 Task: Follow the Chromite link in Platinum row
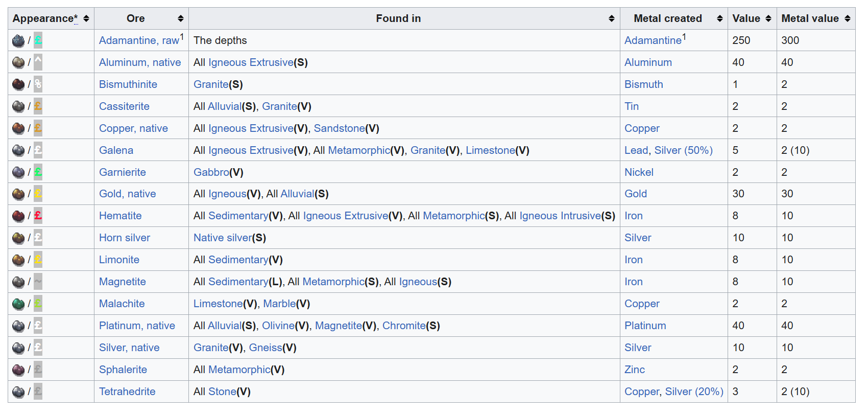(x=404, y=326)
